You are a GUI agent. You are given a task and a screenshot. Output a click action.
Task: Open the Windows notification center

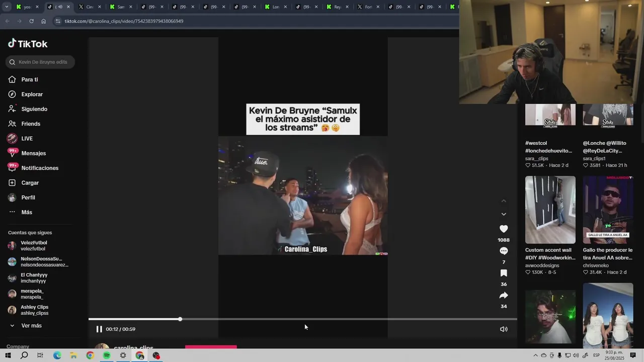pyautogui.click(x=633, y=355)
